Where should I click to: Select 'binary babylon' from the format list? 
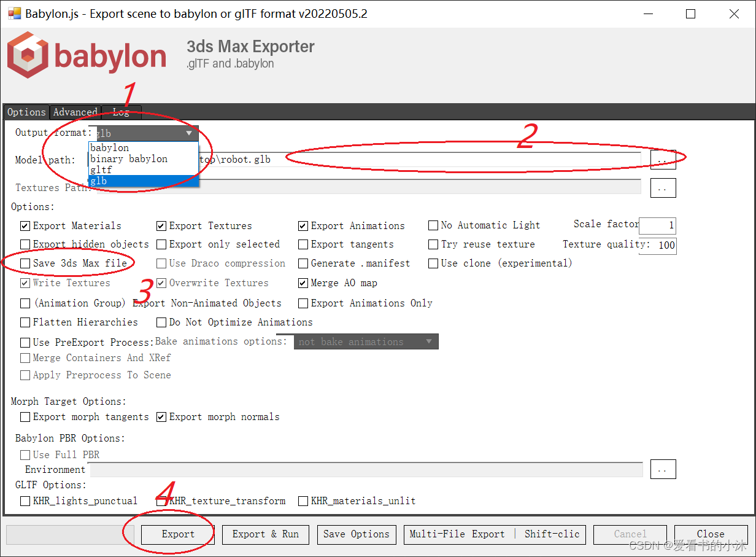(x=143, y=158)
